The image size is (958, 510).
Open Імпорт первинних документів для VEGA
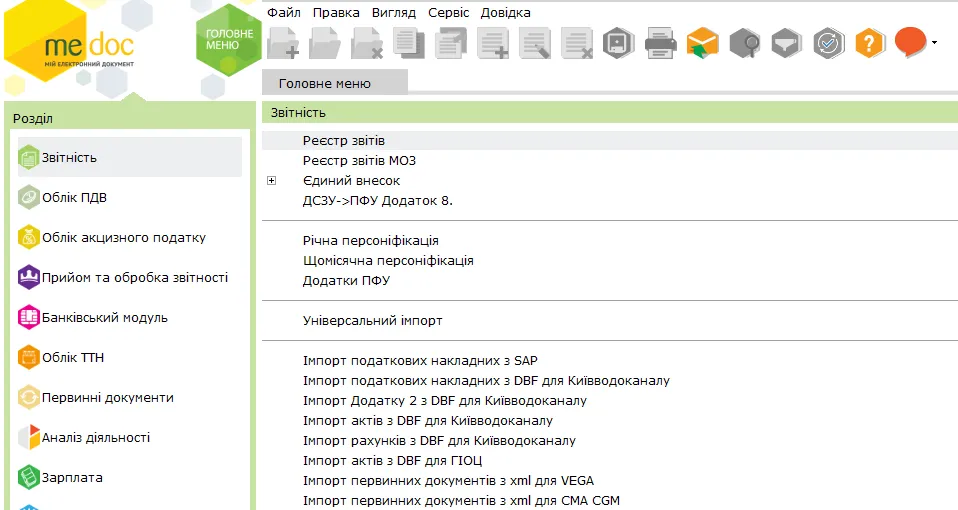[x=448, y=481]
